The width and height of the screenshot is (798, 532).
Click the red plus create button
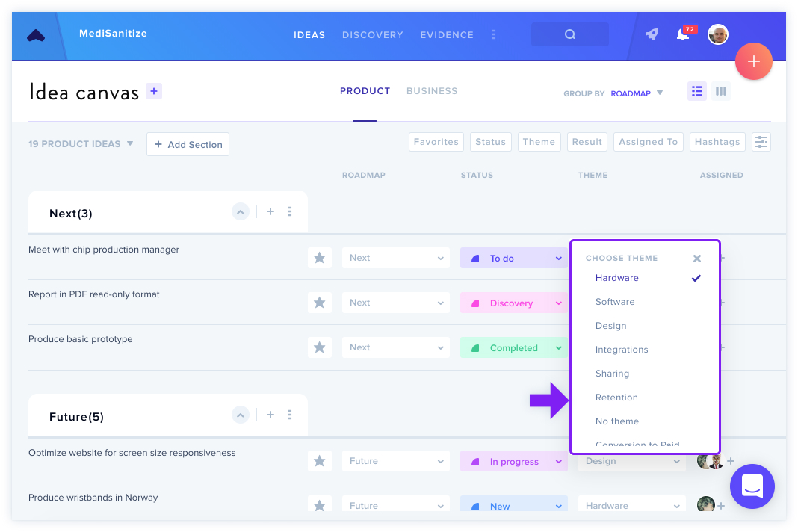tap(754, 61)
